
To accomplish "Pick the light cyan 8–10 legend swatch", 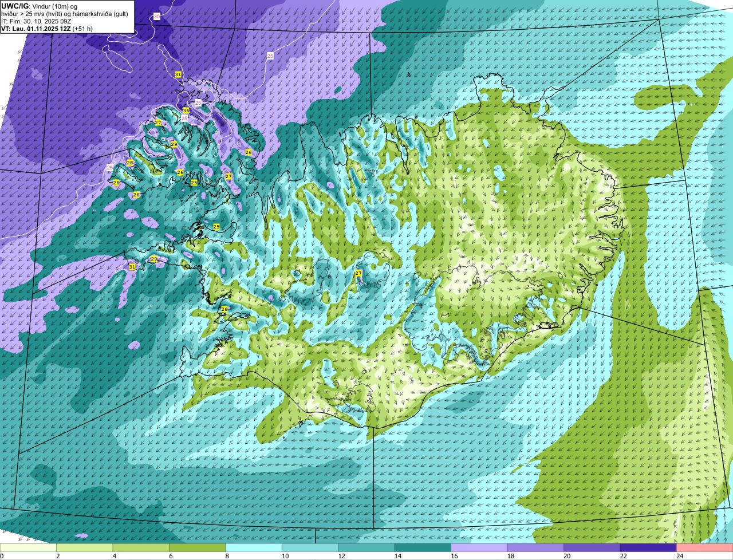I will pos(254,547).
